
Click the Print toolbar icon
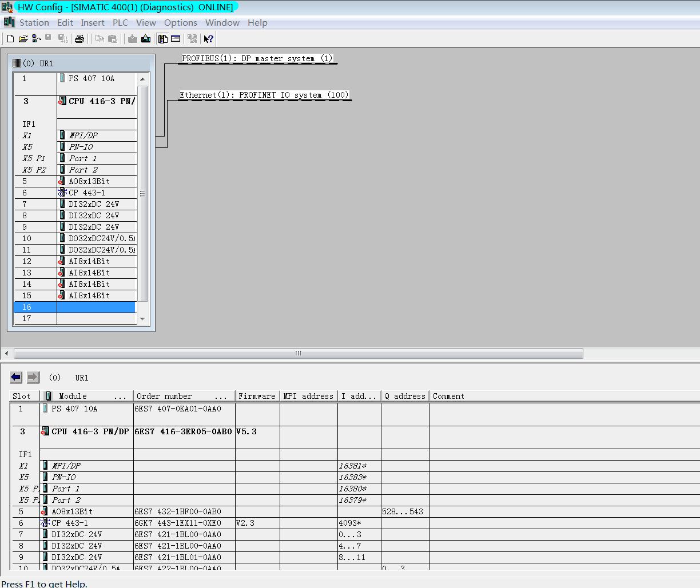79,39
